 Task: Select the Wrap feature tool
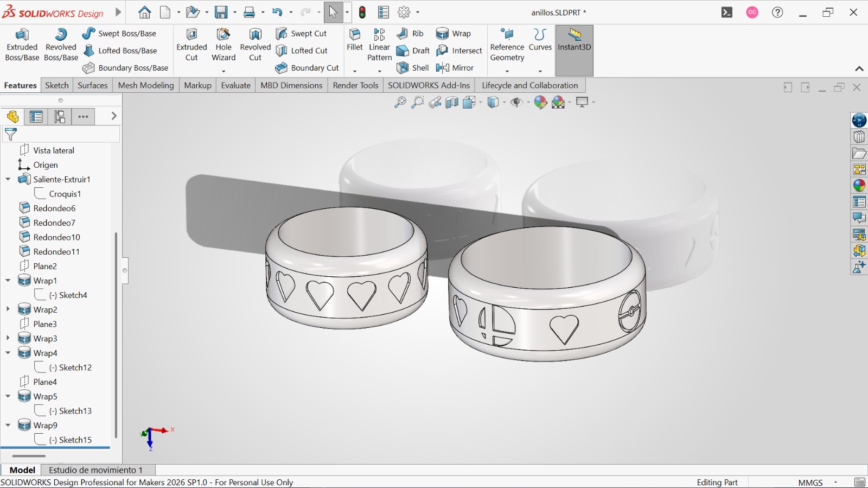click(454, 34)
